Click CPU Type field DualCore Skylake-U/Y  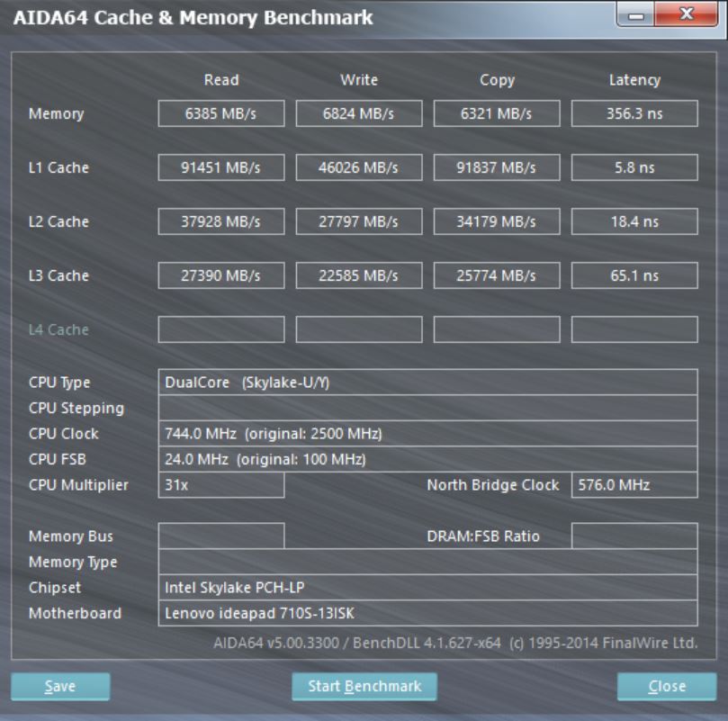tap(427, 383)
